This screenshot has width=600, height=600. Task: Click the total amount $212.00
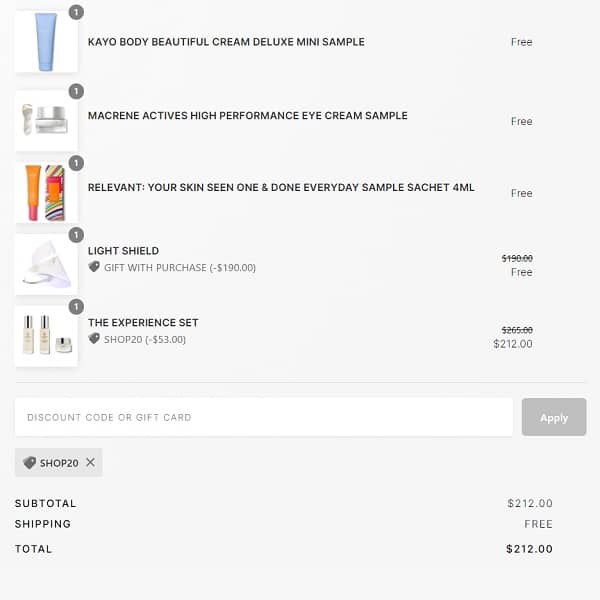[529, 549]
